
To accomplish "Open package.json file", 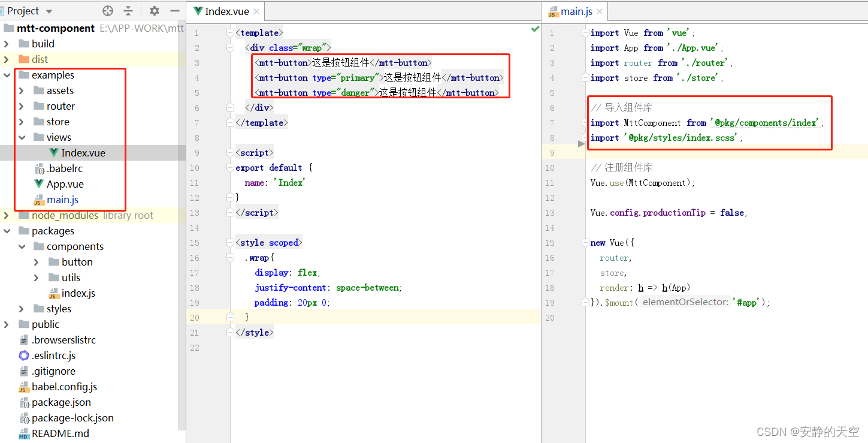I will pyautogui.click(x=61, y=402).
